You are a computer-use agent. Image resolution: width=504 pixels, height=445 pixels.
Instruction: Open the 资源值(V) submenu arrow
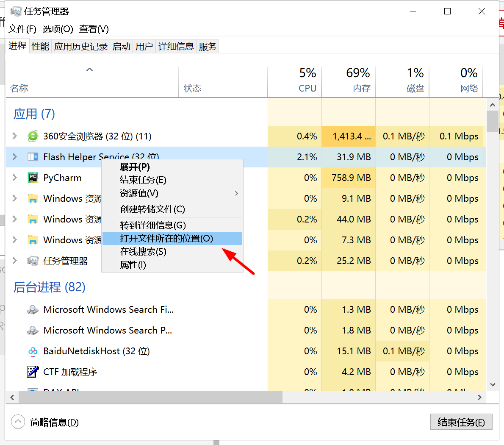tap(236, 193)
